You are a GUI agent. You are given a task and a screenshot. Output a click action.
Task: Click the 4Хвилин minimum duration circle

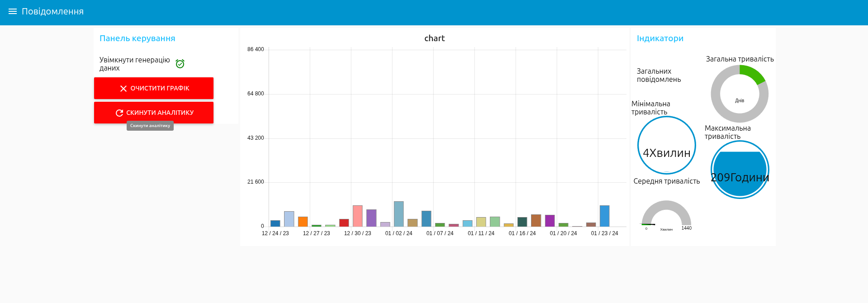(666, 145)
